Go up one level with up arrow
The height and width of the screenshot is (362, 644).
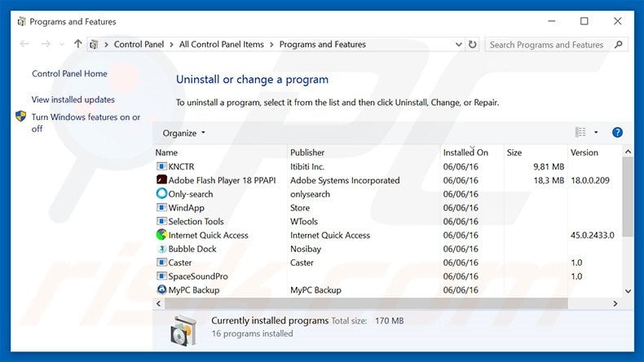pos(77,43)
